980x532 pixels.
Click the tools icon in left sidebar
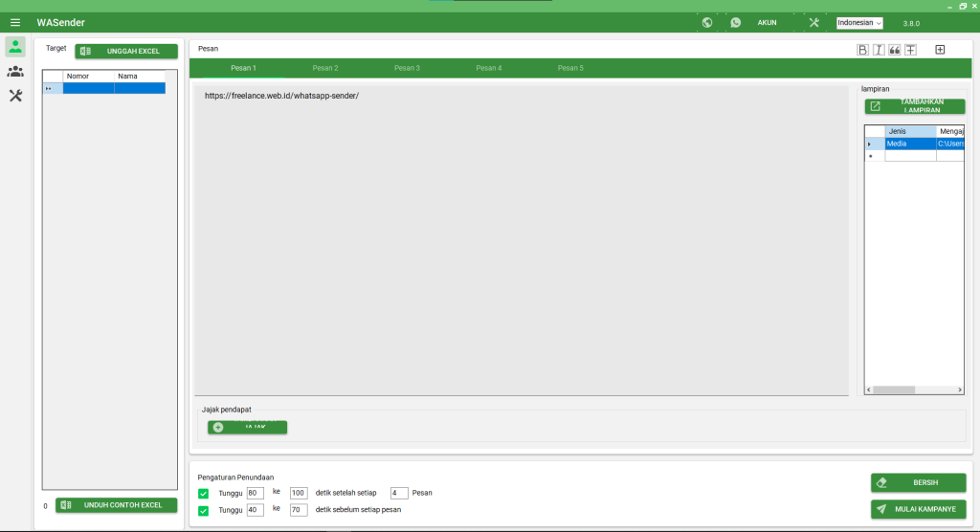pyautogui.click(x=15, y=96)
